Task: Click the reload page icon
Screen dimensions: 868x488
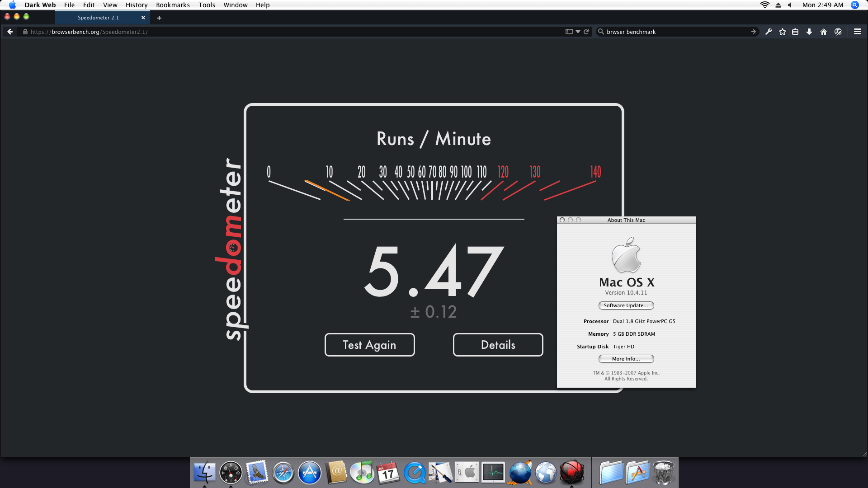Action: coord(586,32)
